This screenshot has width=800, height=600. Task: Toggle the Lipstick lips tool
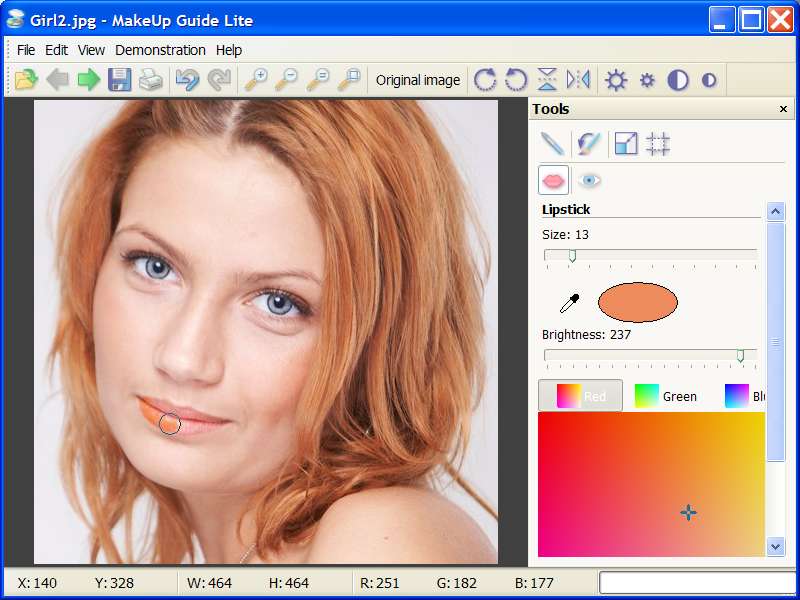click(553, 180)
